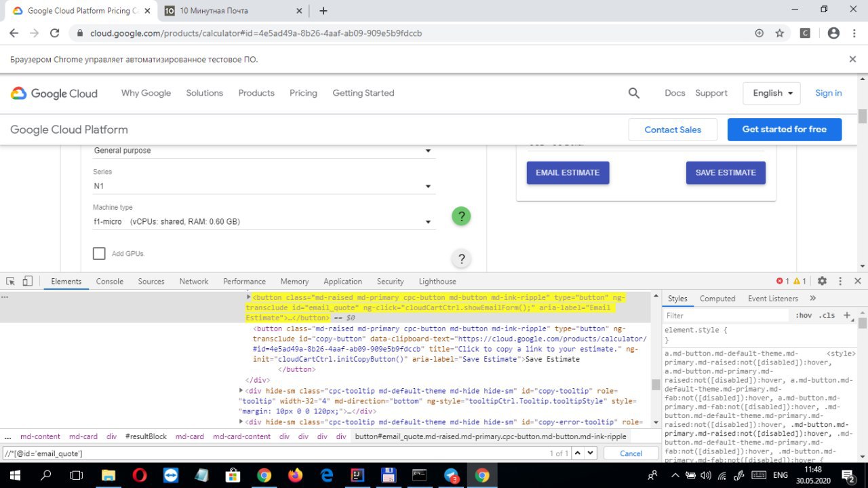
Task: Open the Network tab
Action: pos(194,281)
